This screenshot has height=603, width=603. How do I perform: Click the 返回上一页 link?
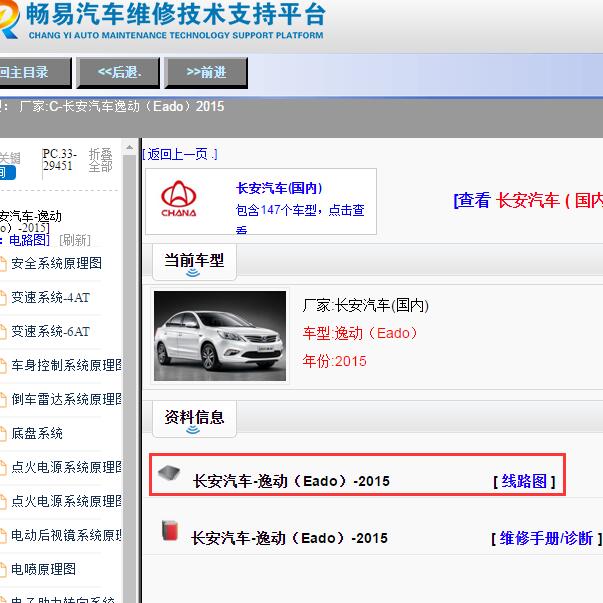(x=180, y=154)
